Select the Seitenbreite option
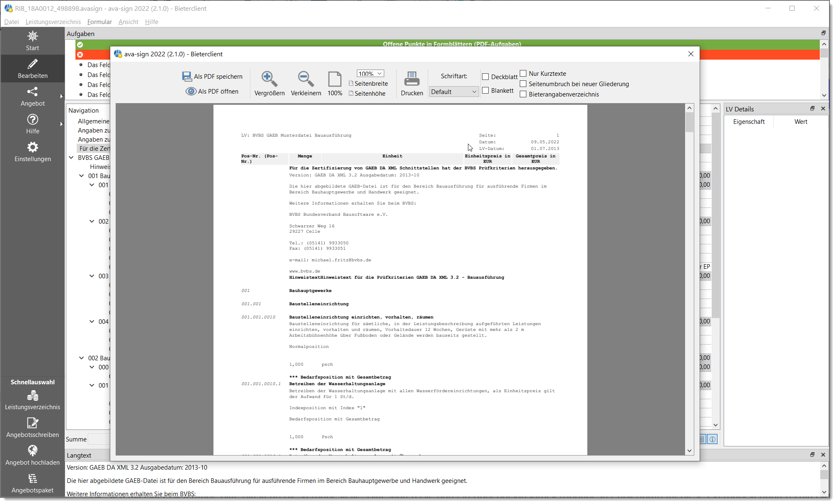836x504 pixels. tap(368, 84)
